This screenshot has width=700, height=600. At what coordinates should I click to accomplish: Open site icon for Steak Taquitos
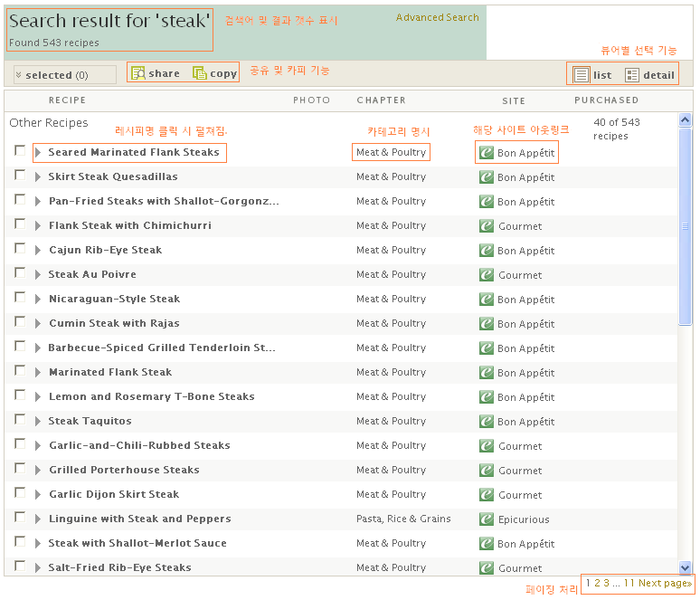click(x=487, y=422)
